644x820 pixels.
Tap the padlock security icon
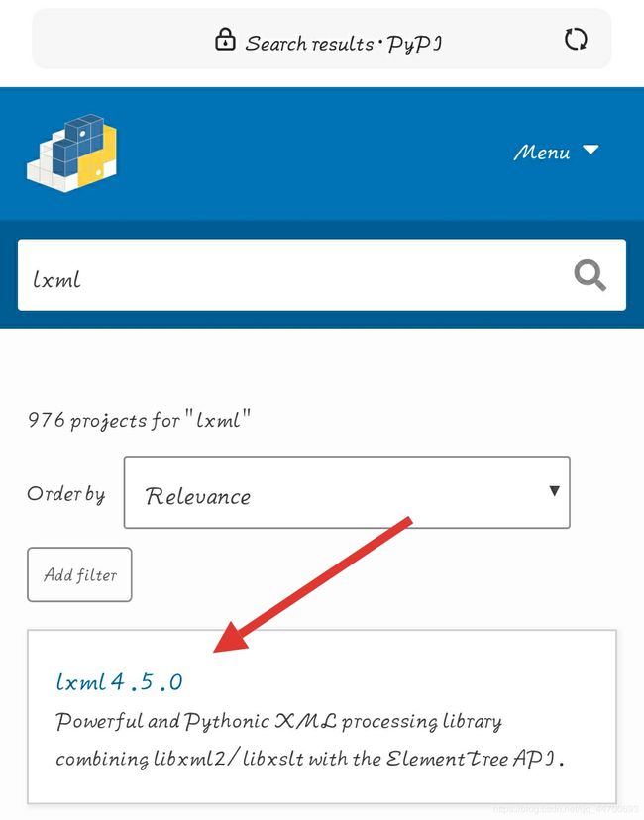click(225, 40)
